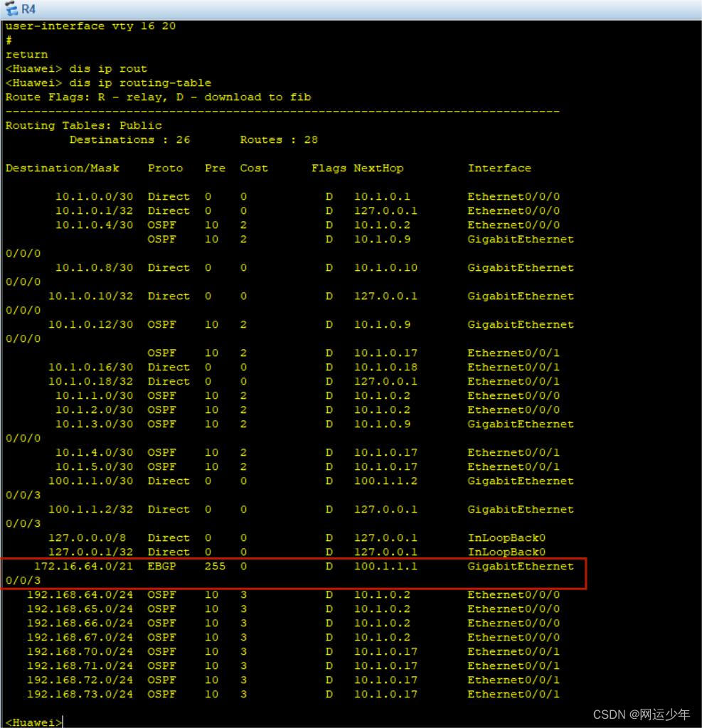Select destination 10.1.0.8/30
702x728 pixels.
(x=95, y=268)
